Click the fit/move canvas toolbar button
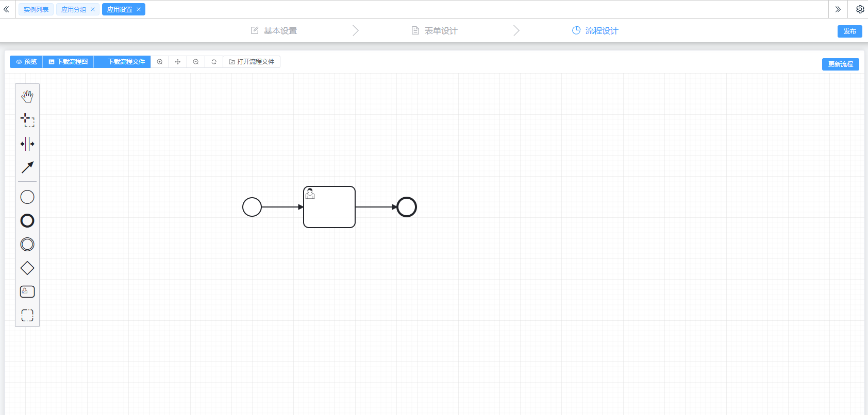This screenshot has height=415, width=868. [x=178, y=62]
